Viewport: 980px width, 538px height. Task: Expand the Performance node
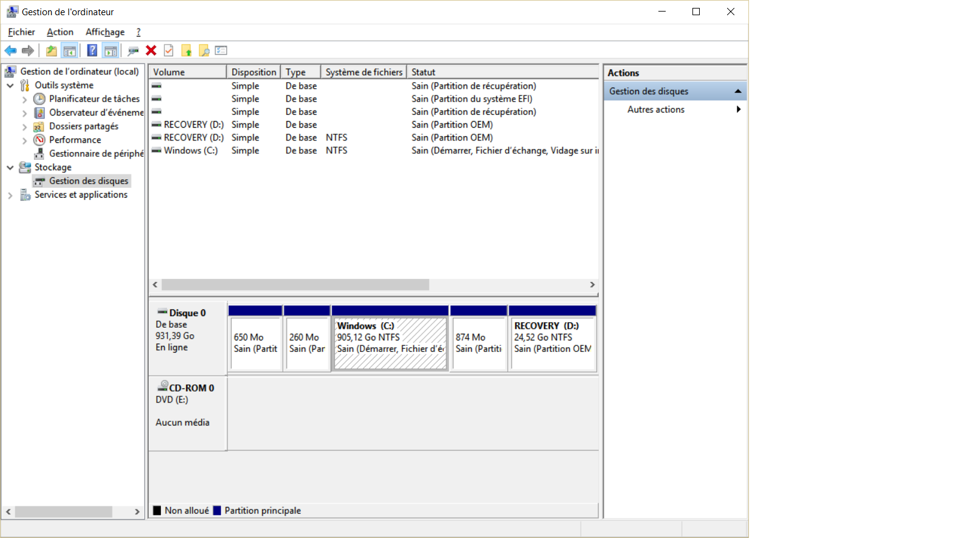point(24,140)
